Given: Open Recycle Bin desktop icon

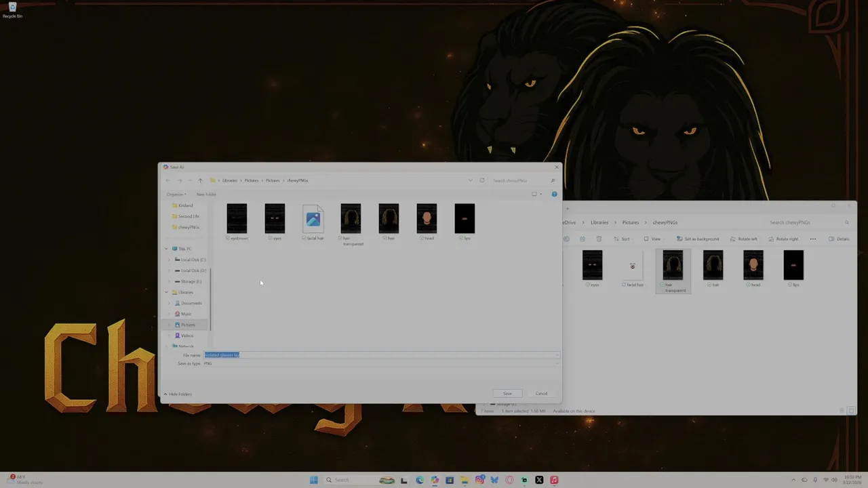Looking at the screenshot, I should tap(12, 10).
